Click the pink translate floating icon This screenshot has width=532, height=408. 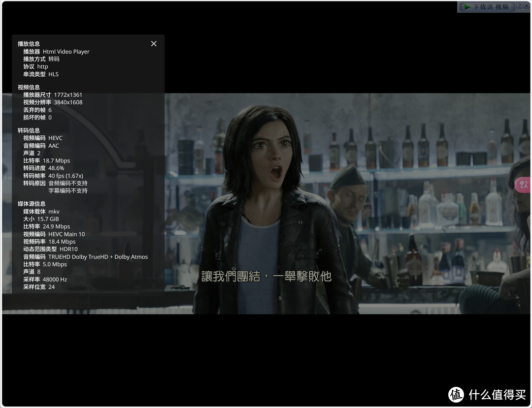click(x=523, y=185)
